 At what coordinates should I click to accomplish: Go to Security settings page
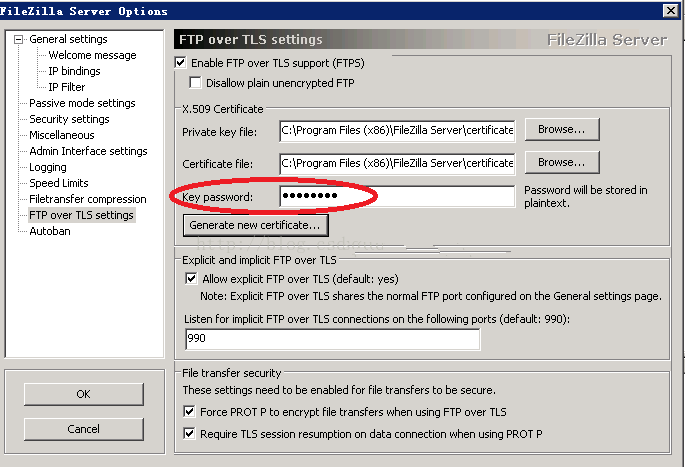[69, 119]
